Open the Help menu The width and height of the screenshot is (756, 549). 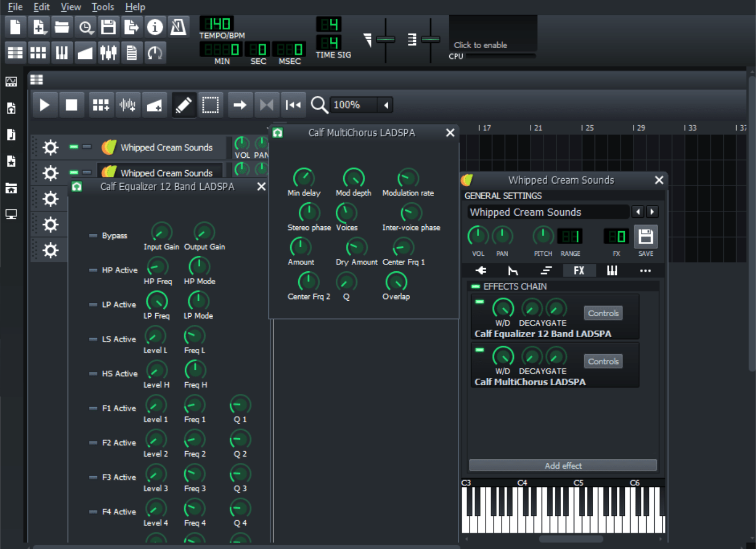[135, 7]
